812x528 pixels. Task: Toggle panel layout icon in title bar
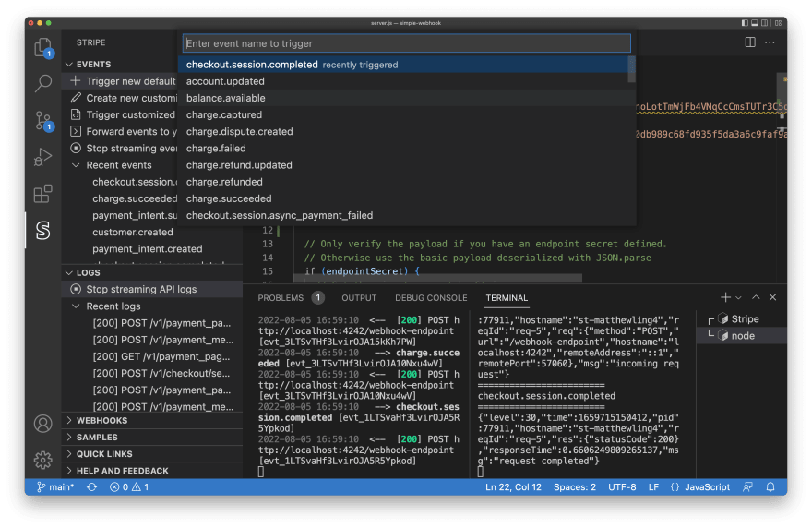[x=755, y=23]
